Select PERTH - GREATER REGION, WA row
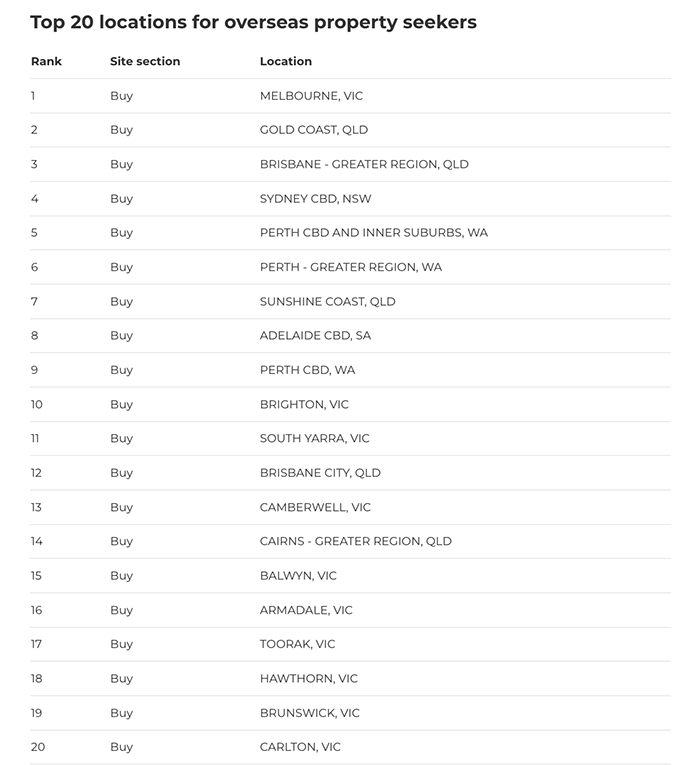The image size is (700, 765). pos(350,267)
